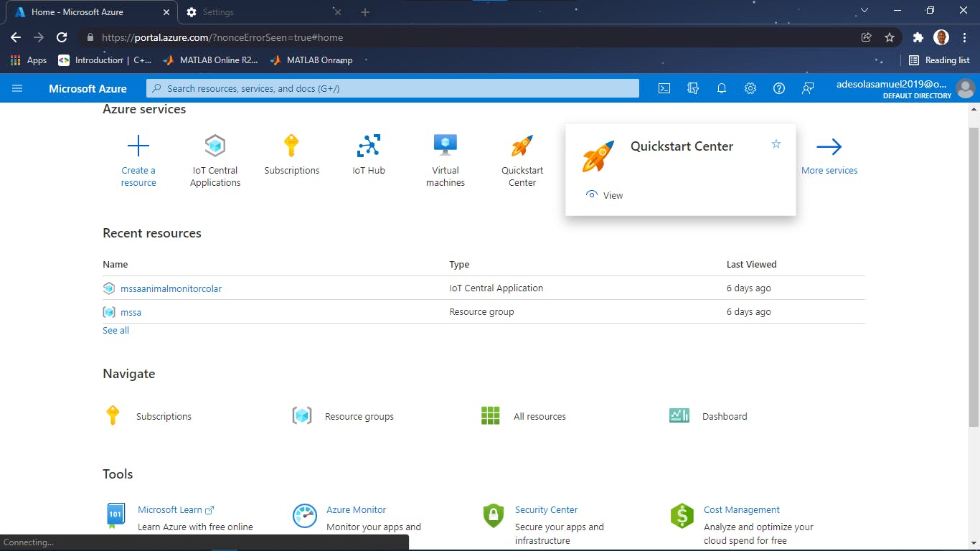The height and width of the screenshot is (551, 980).
Task: Navigate to Subscriptions under Navigate section
Action: (164, 416)
